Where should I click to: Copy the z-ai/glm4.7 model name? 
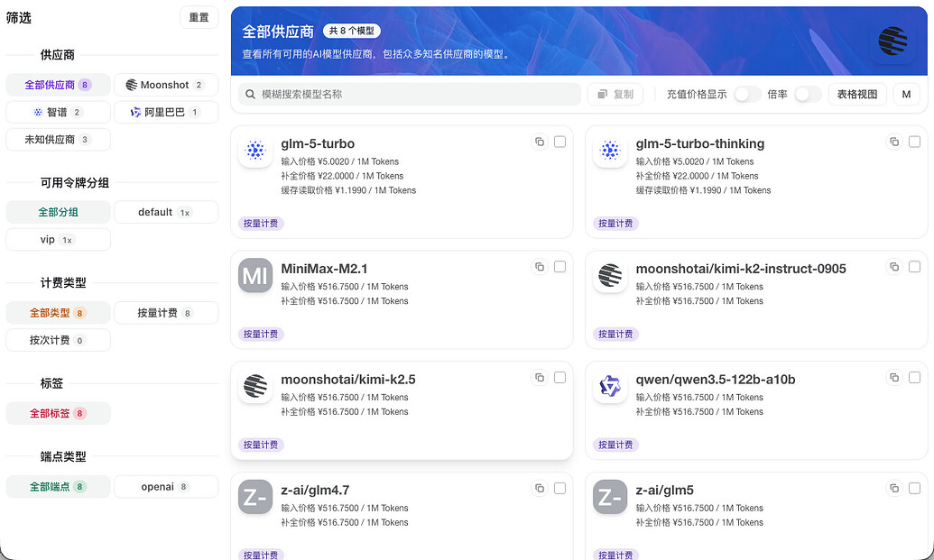539,488
